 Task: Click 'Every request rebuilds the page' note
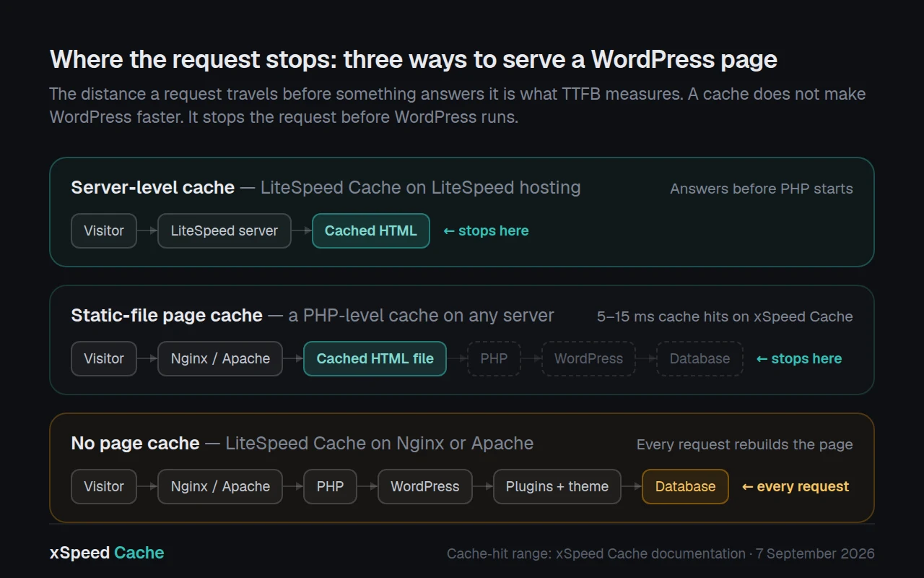pyautogui.click(x=745, y=444)
